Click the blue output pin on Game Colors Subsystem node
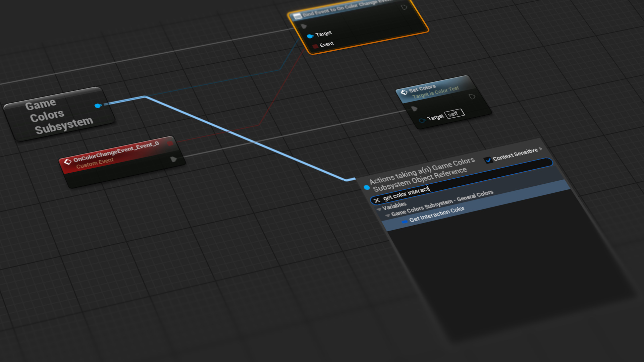Image resolution: width=644 pixels, height=362 pixels. pos(97,106)
